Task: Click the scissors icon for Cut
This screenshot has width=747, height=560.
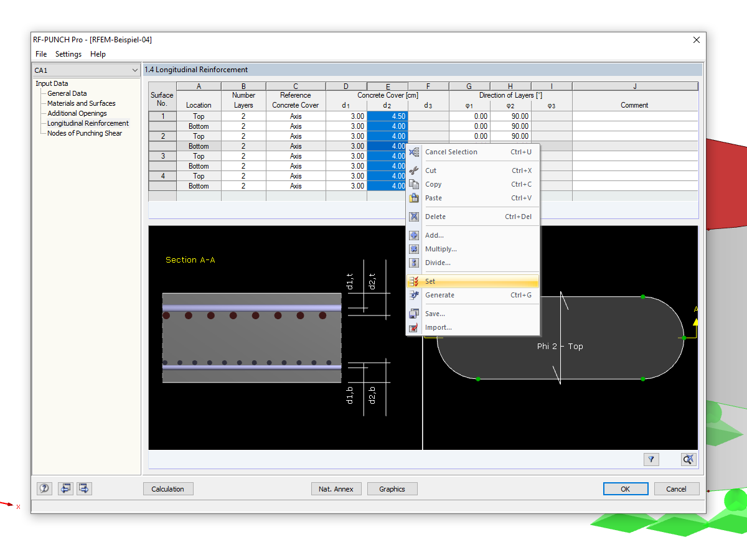Action: [x=414, y=170]
